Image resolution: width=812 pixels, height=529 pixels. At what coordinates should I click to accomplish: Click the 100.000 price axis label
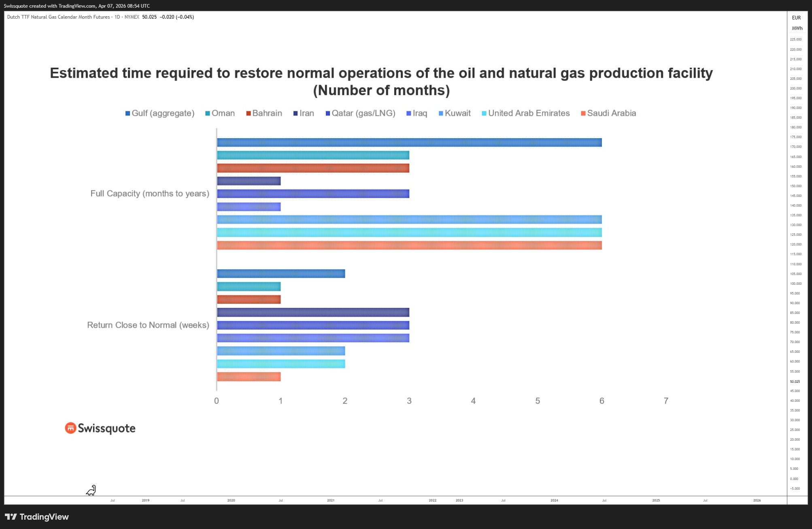point(795,284)
